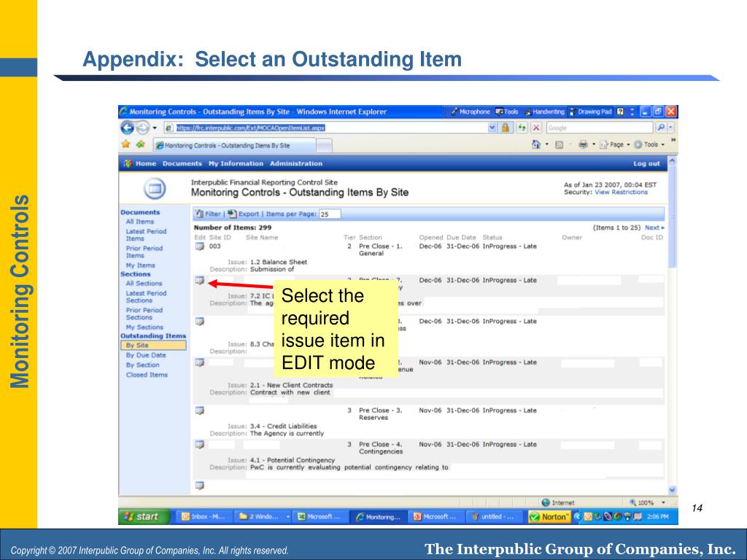Image resolution: width=747 pixels, height=560 pixels.
Task: Go to the Next page of items
Action: tap(654, 227)
